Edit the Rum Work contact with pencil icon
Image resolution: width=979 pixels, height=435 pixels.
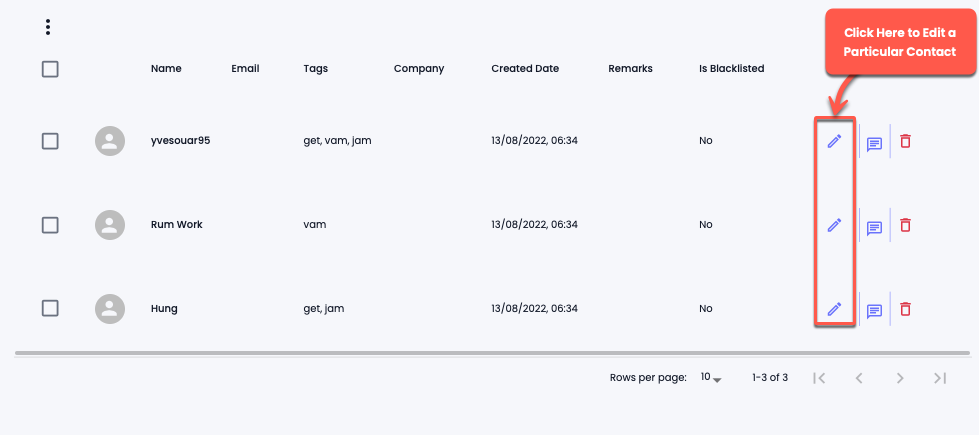[x=834, y=225]
